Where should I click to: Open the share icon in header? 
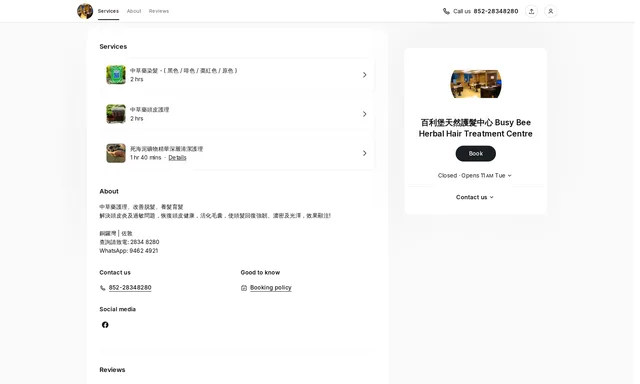tap(531, 11)
